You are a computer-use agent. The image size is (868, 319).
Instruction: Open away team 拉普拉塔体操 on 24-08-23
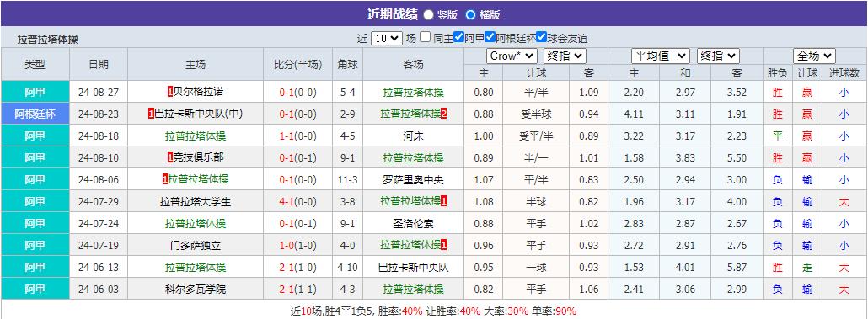pos(410,114)
